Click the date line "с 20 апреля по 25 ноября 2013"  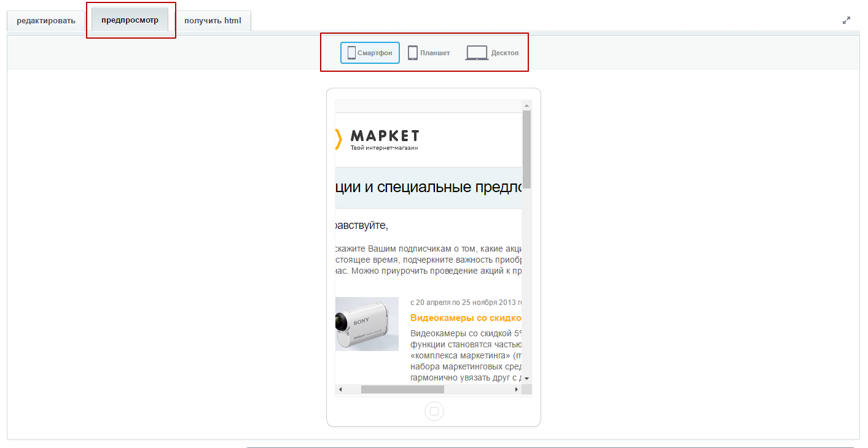click(466, 303)
